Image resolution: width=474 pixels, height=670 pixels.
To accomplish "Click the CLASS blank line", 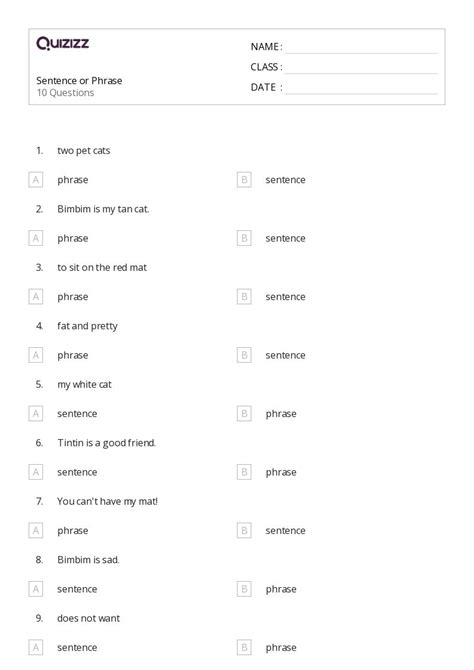I will [x=361, y=68].
